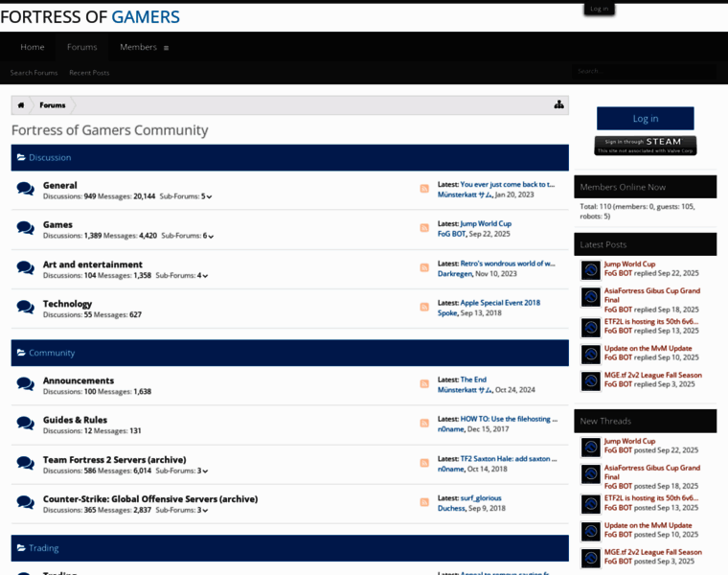Open the Members menu expander icon

(x=167, y=48)
